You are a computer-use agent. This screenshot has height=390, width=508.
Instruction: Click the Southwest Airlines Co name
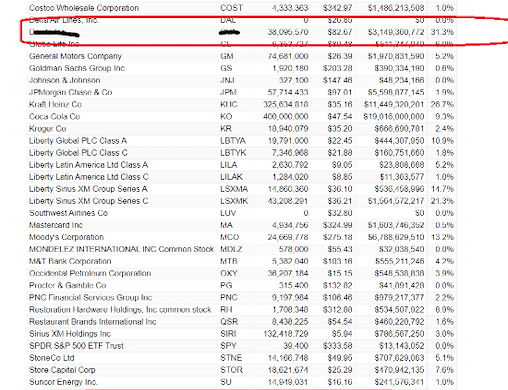tap(68, 213)
